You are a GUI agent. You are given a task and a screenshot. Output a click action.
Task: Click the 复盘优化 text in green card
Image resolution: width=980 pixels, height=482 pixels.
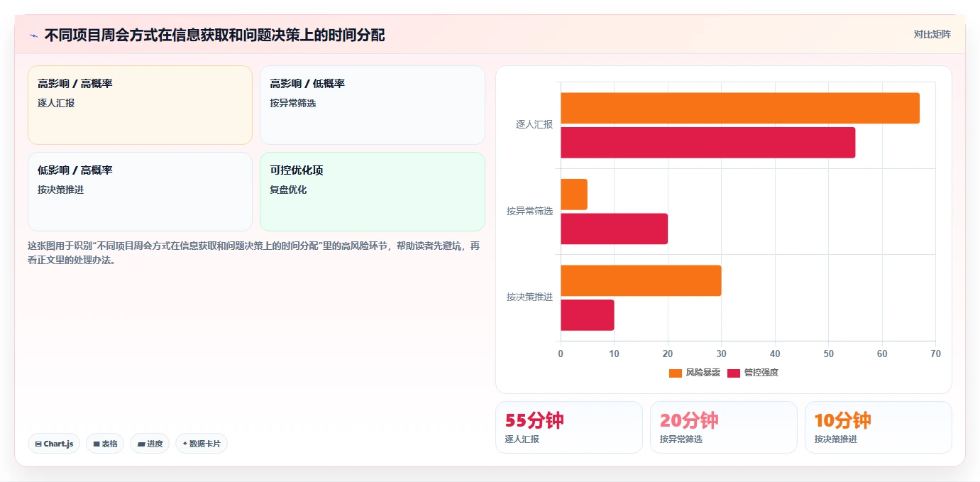(x=288, y=190)
